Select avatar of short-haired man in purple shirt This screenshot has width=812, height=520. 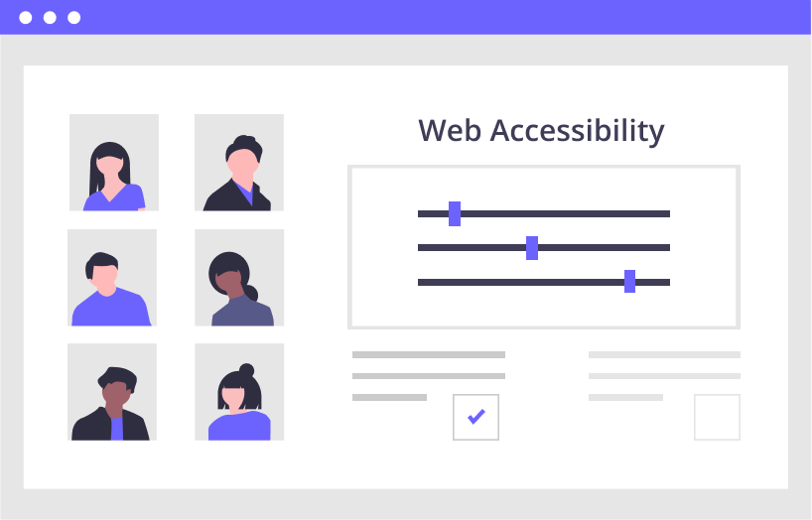click(112, 278)
